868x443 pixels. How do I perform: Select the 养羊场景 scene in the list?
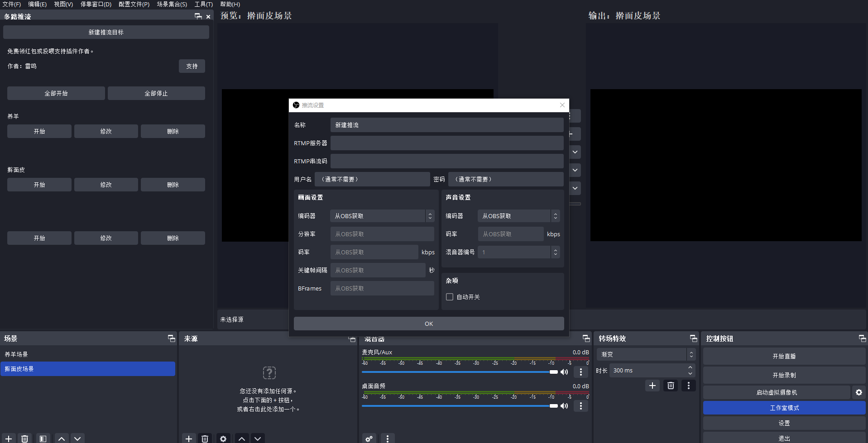click(88, 354)
